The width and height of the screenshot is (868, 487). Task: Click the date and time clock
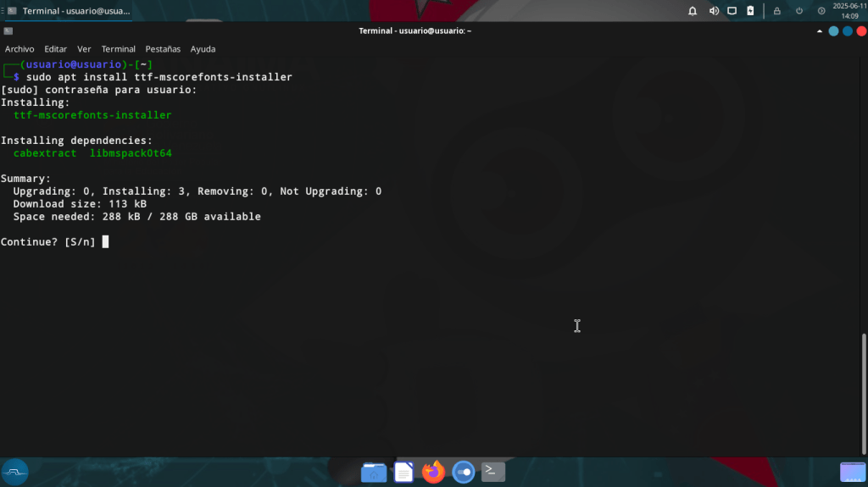[x=846, y=10]
